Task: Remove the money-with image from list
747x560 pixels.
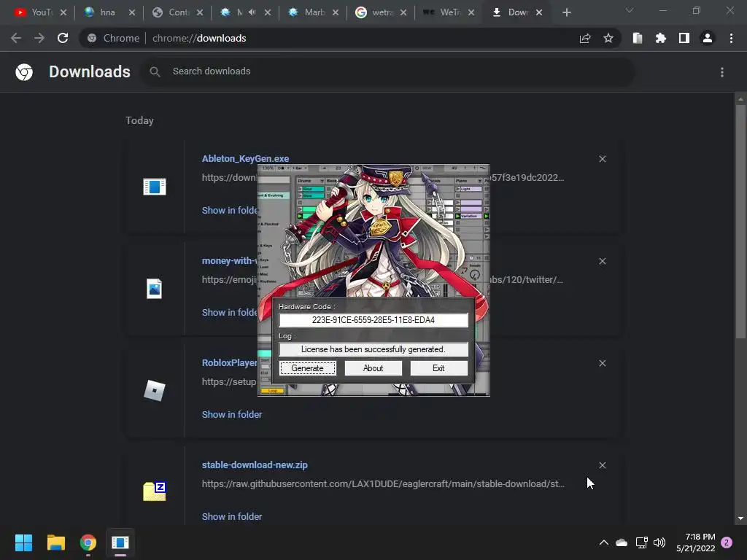Action: click(x=602, y=262)
